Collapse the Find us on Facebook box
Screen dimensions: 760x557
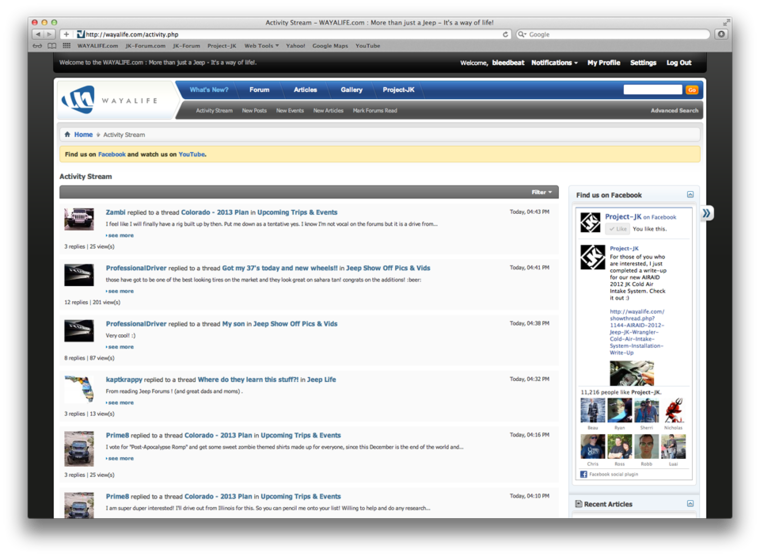click(690, 195)
